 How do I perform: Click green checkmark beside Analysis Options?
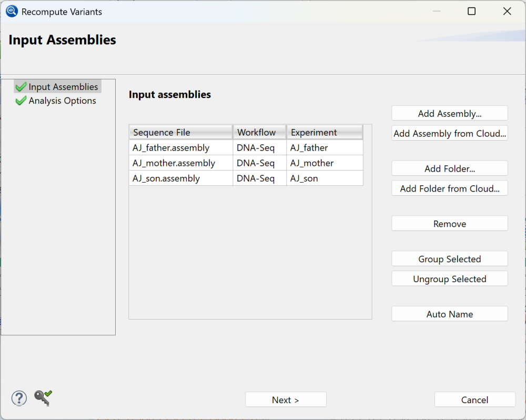[x=20, y=100]
